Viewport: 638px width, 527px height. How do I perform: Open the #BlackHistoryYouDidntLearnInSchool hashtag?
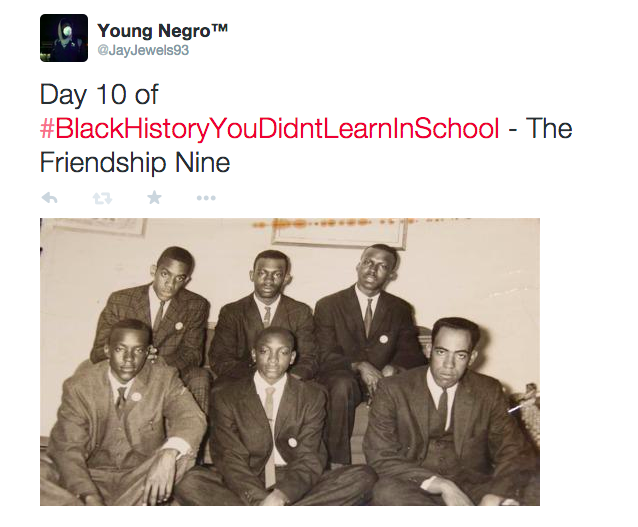tap(270, 128)
